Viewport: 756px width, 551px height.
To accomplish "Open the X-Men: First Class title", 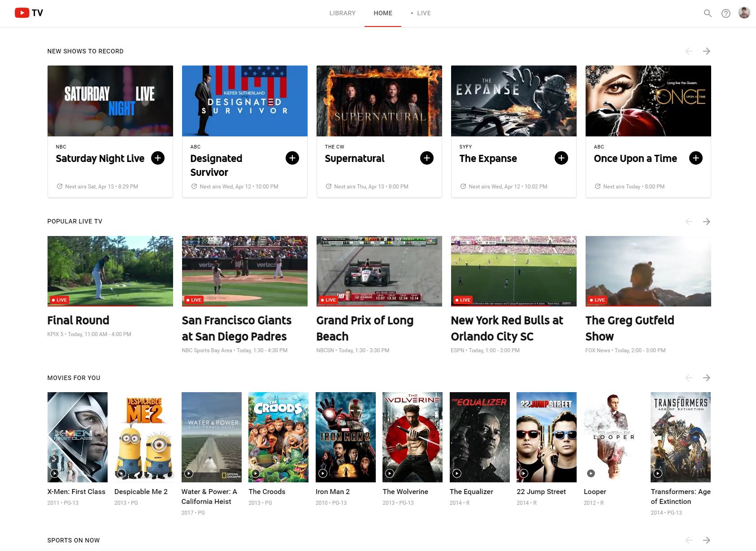I will coord(76,492).
